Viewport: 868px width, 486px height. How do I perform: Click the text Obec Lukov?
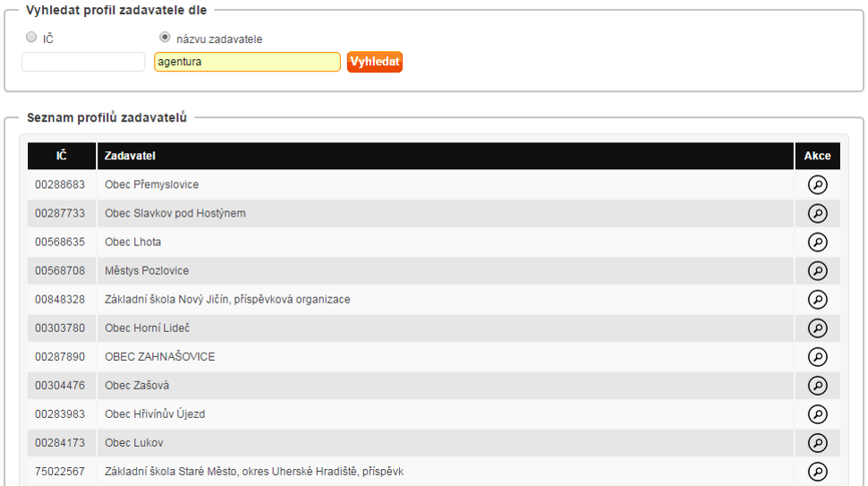coord(134,443)
